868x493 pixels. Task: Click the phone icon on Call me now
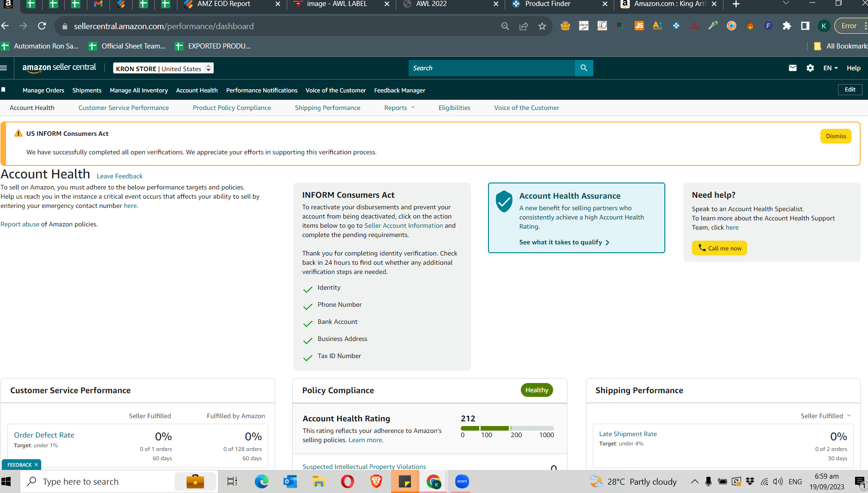click(702, 248)
